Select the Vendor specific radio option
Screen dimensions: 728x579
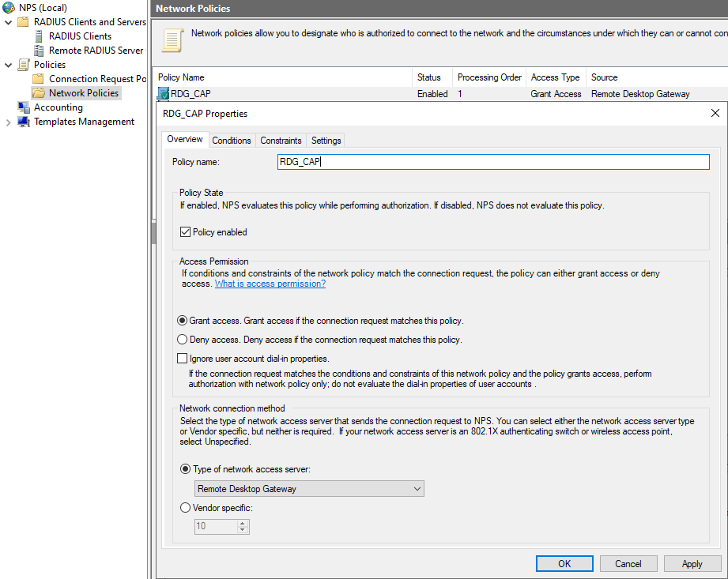(x=186, y=508)
